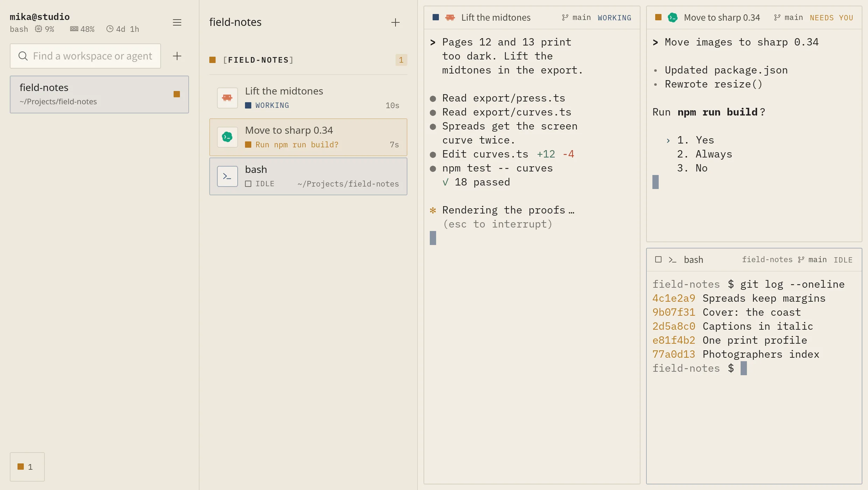This screenshot has height=490, width=868.
Task: Add a new agent with the field-notes plus icon
Action: 395,22
